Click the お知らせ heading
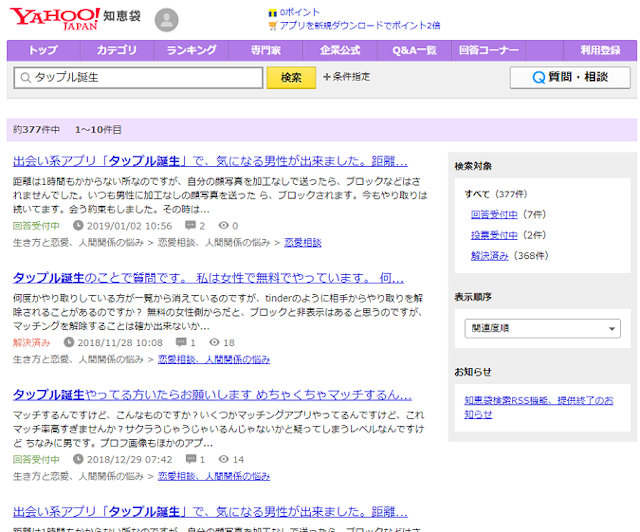 pos(473,372)
